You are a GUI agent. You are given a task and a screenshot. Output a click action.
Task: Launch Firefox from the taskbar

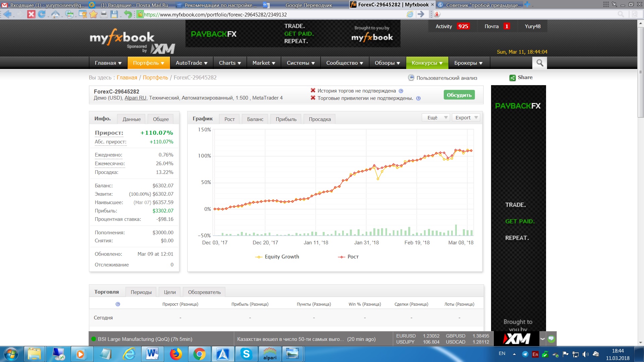176,354
